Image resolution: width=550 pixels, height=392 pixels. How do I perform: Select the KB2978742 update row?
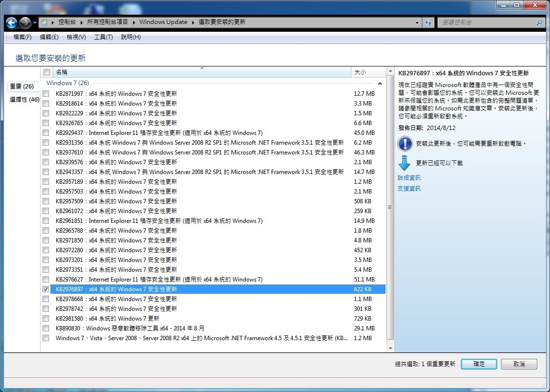pyautogui.click(x=218, y=308)
